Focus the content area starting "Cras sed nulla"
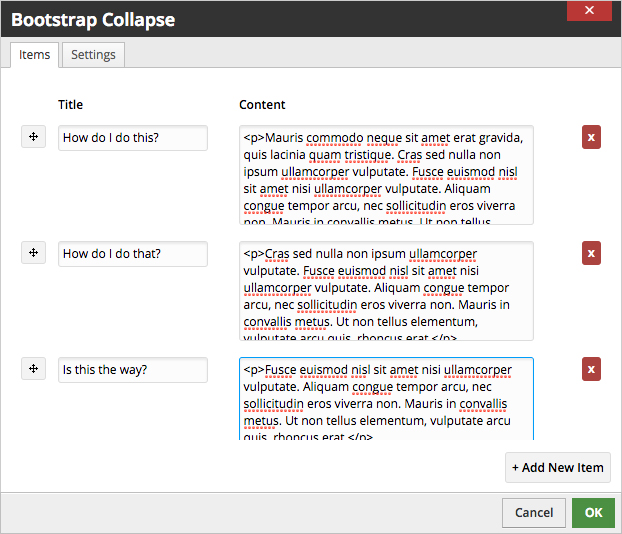Viewport: 622px width, 534px height. point(386,291)
